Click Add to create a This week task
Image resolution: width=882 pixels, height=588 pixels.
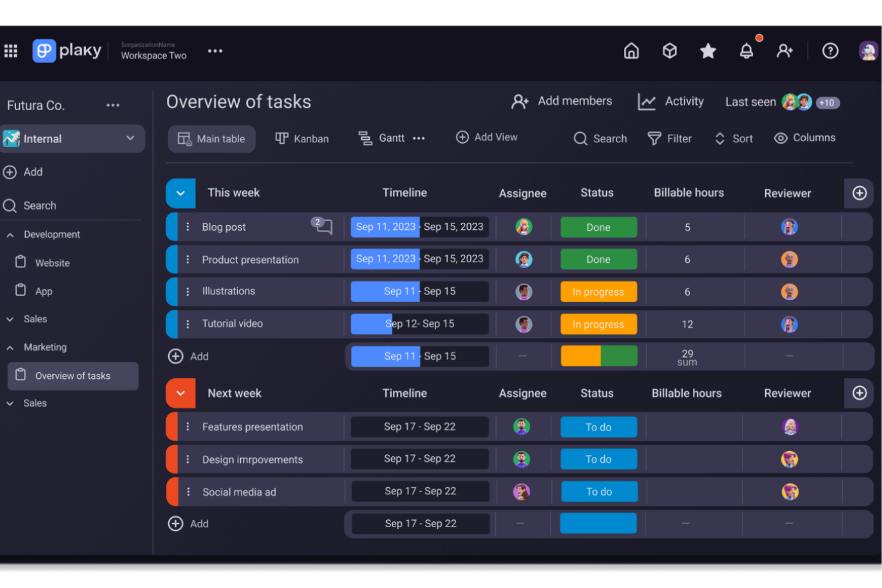pos(188,356)
